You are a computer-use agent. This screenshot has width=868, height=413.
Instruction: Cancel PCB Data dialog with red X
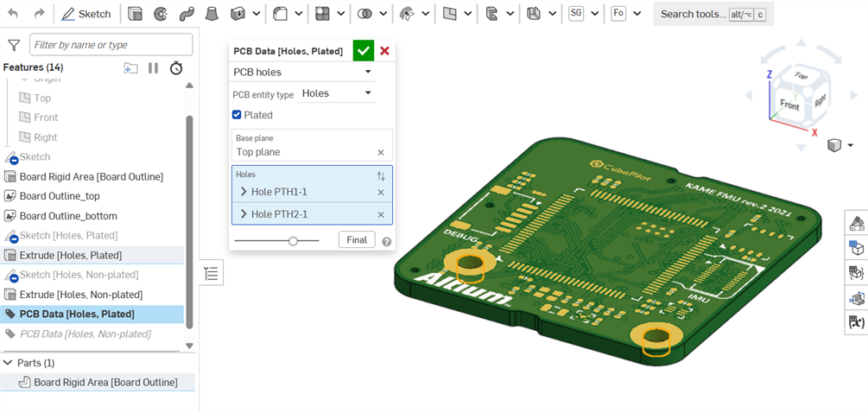pyautogui.click(x=384, y=51)
